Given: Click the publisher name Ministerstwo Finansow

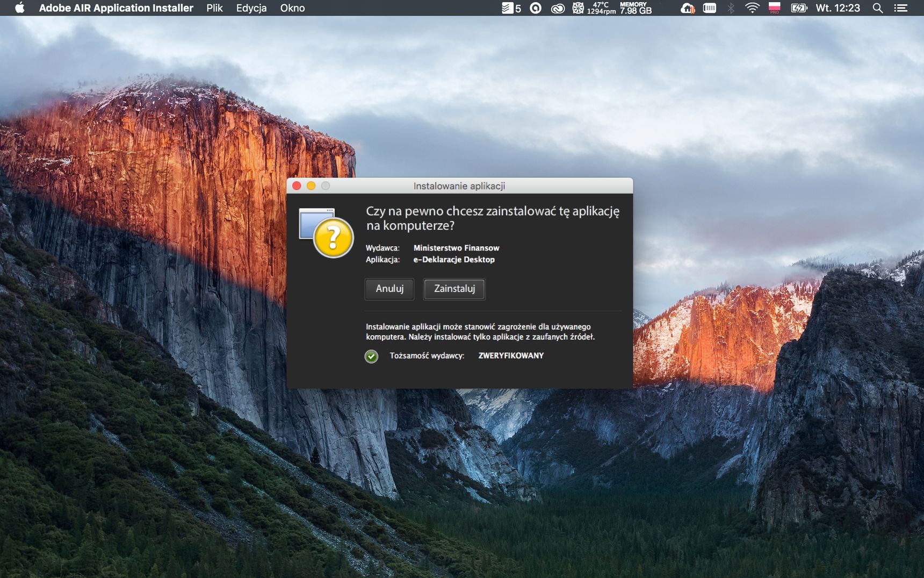Looking at the screenshot, I should coord(456,248).
